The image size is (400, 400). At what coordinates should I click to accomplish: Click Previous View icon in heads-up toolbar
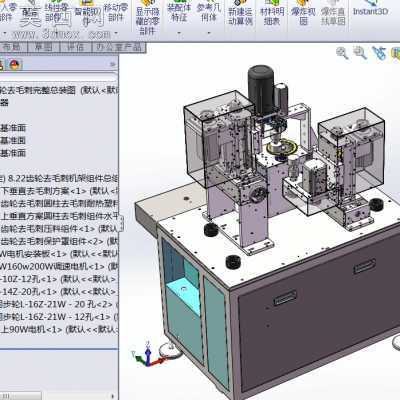click(x=379, y=53)
